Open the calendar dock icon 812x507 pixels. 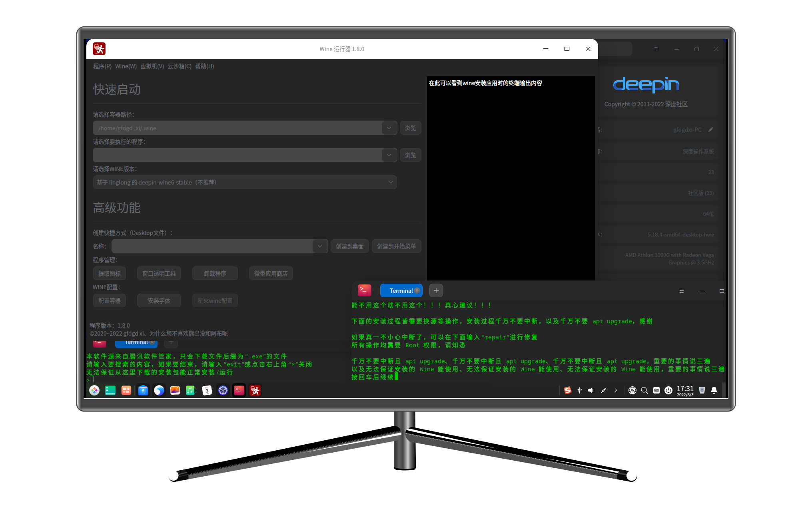tap(207, 390)
